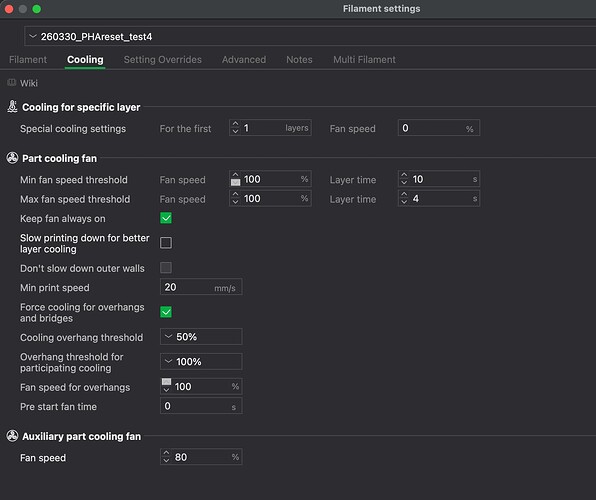Open Overhang threshold for participating cooling dropdown

coord(201,361)
